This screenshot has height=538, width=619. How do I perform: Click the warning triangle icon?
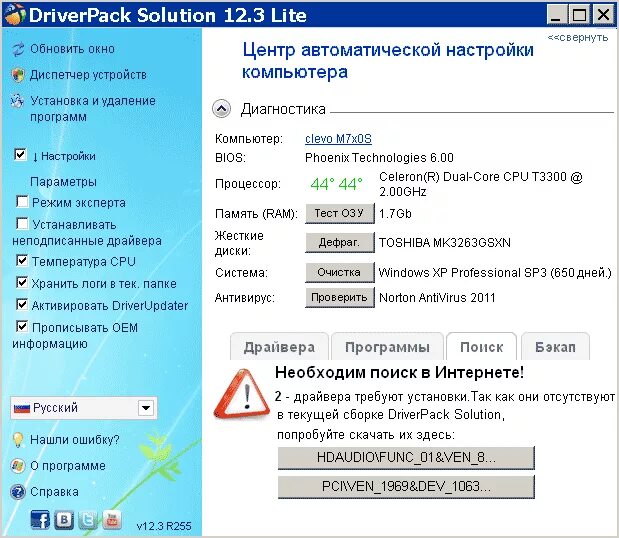point(242,394)
